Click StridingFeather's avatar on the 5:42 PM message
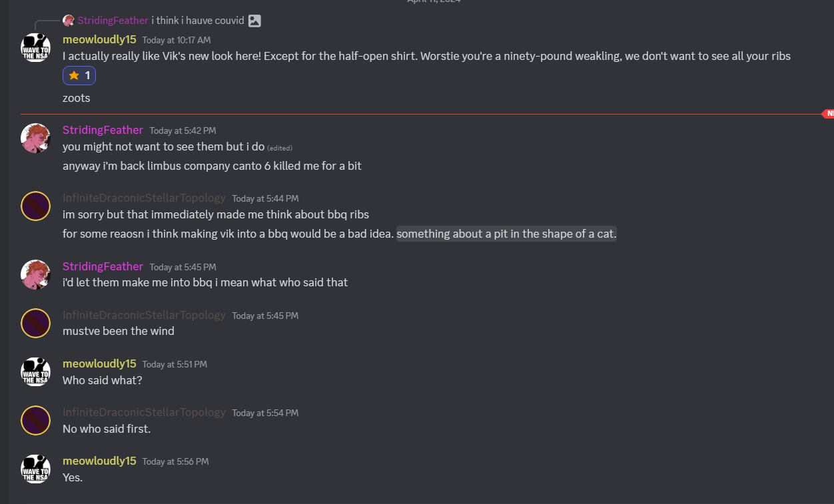This screenshot has height=504, width=834. coord(36,138)
